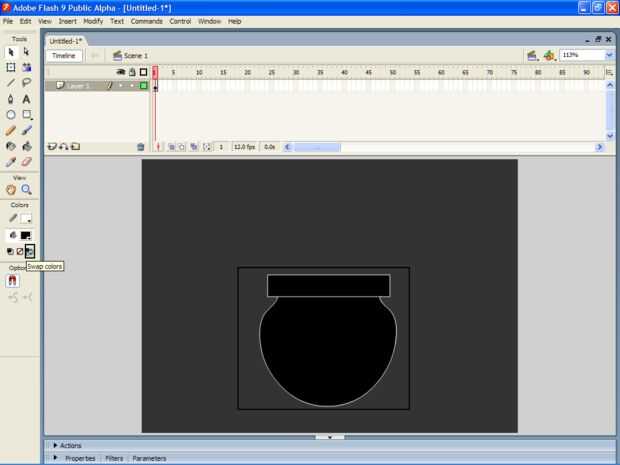Toggle show all layers as outlines
The height and width of the screenshot is (465, 620).
(x=144, y=72)
